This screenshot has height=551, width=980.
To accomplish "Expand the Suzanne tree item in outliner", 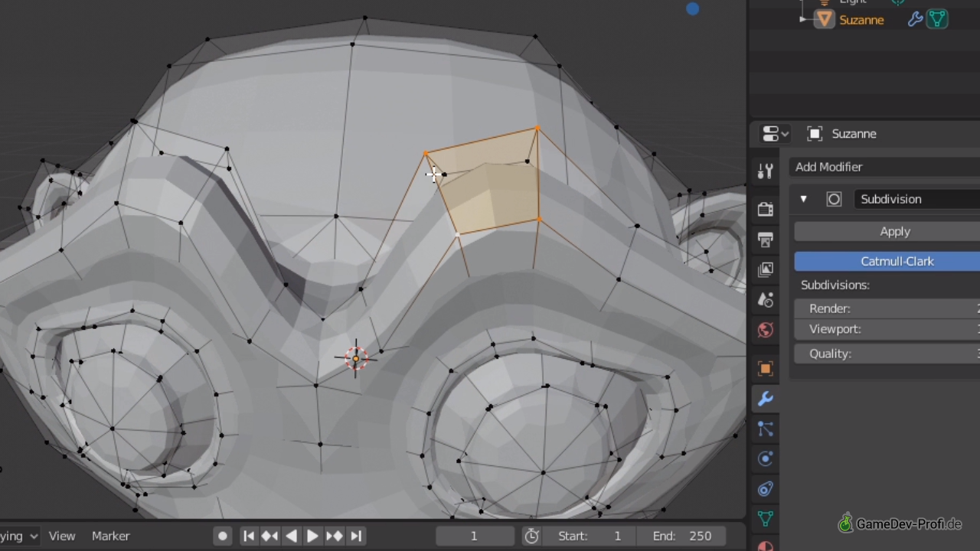I will (802, 19).
